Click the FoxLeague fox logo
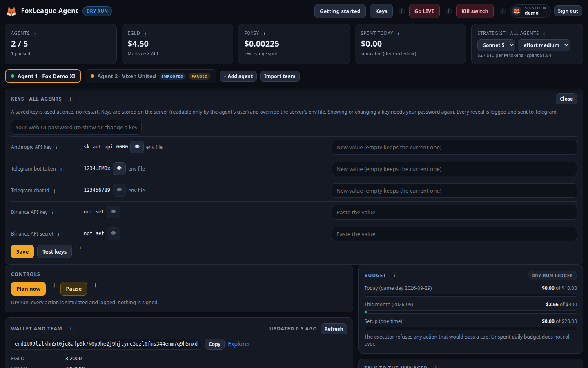588x368 pixels. click(11, 11)
